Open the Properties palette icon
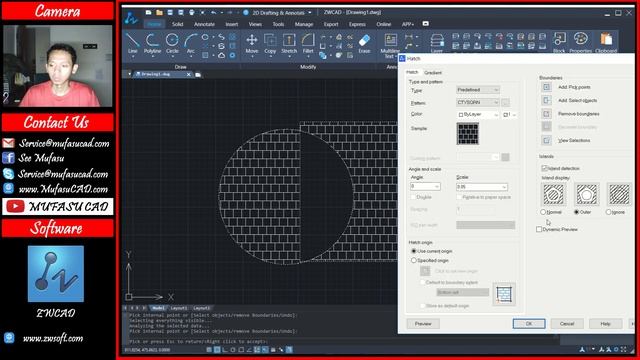Screen dimensions: 640x360 coord(580,43)
